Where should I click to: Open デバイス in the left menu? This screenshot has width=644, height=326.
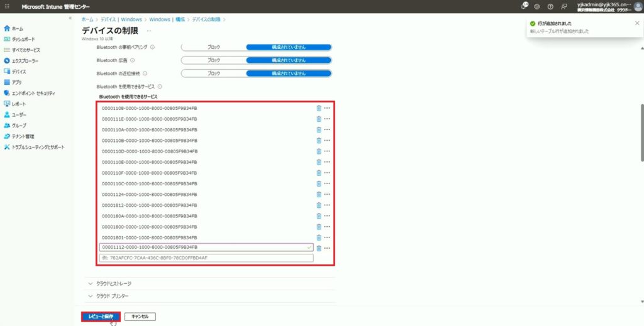[19, 72]
